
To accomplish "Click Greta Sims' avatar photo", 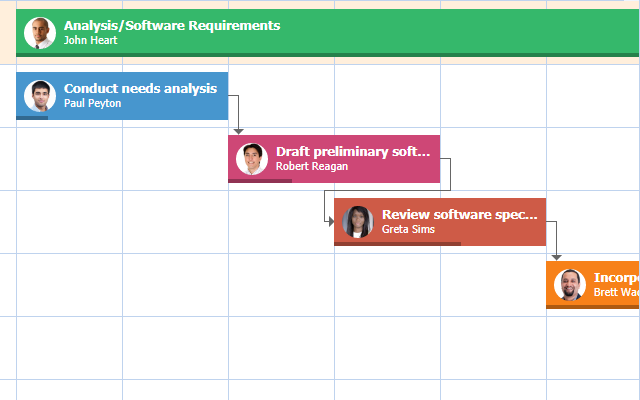I will [x=358, y=222].
